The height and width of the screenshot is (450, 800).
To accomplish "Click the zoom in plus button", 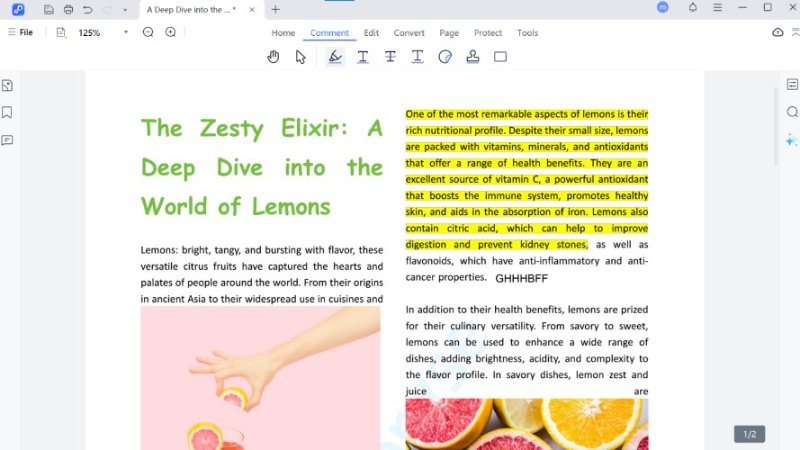I will click(171, 33).
